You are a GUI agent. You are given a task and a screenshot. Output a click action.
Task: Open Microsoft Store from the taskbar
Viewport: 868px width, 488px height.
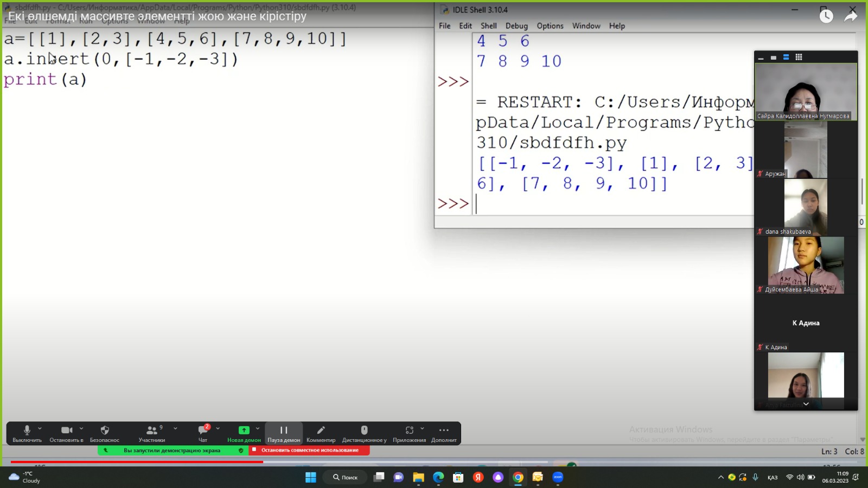click(x=458, y=477)
